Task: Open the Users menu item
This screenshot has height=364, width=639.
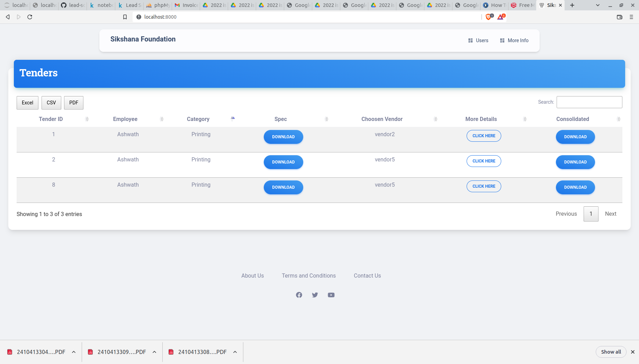Action: click(x=478, y=40)
